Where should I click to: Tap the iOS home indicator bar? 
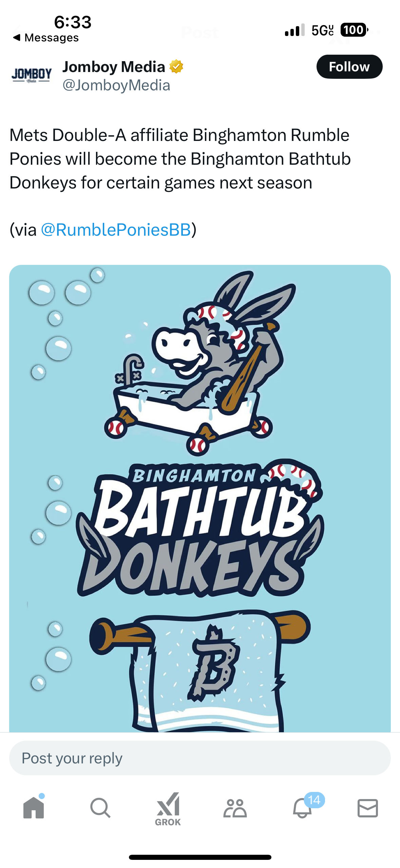[200, 857]
